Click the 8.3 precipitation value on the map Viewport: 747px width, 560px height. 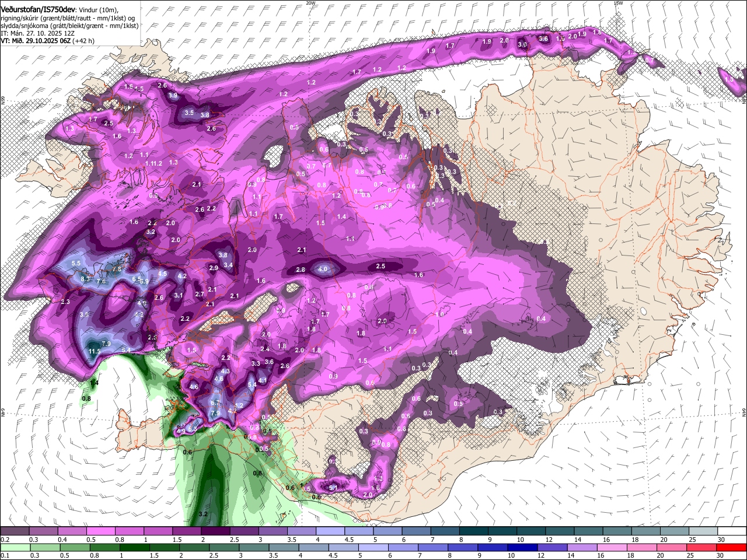point(86,279)
